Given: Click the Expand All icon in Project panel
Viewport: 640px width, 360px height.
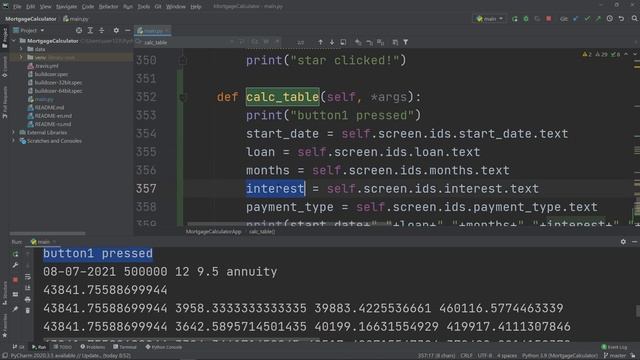Looking at the screenshot, I should click(90, 31).
